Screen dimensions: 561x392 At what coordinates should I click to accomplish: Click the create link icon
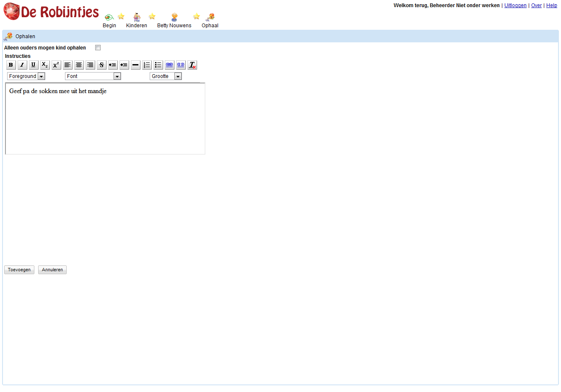click(169, 65)
